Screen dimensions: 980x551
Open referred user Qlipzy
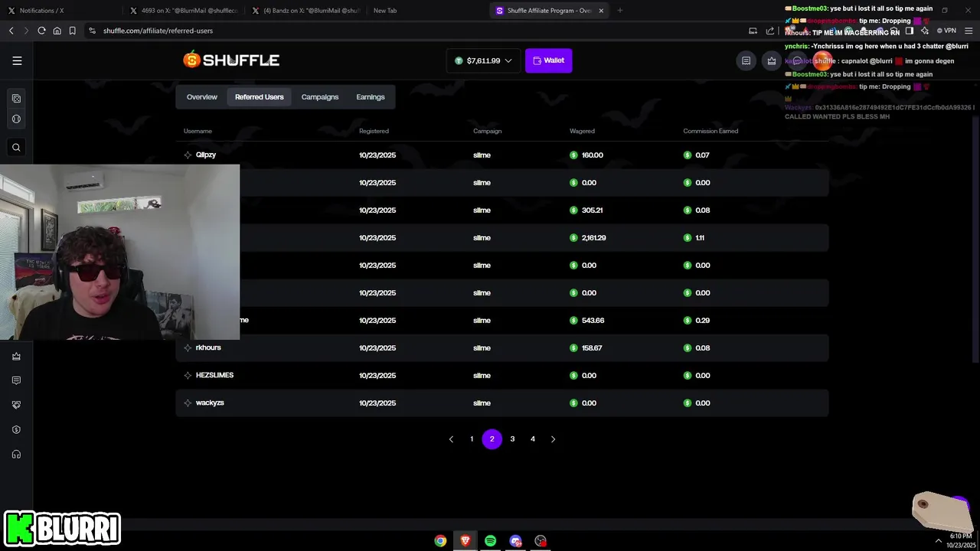[206, 155]
